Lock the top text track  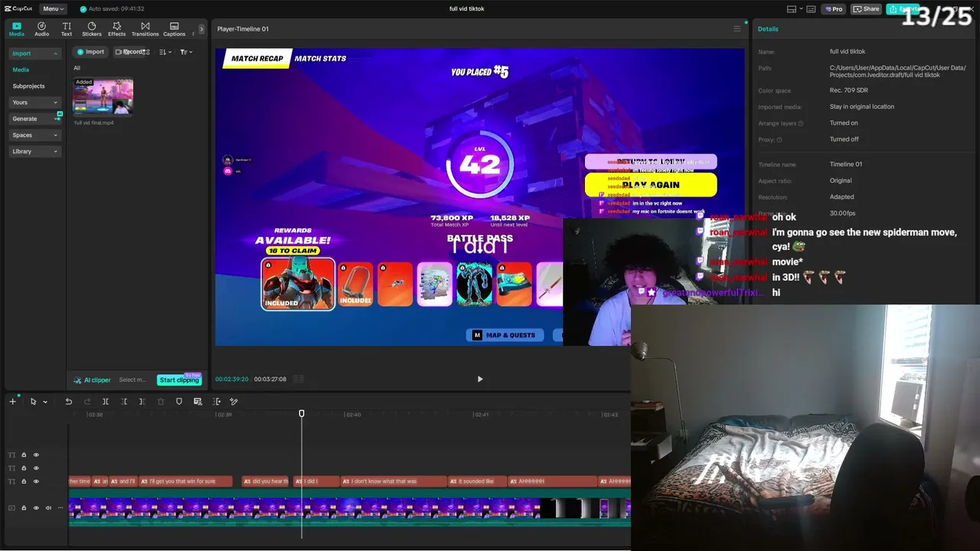[x=24, y=455]
